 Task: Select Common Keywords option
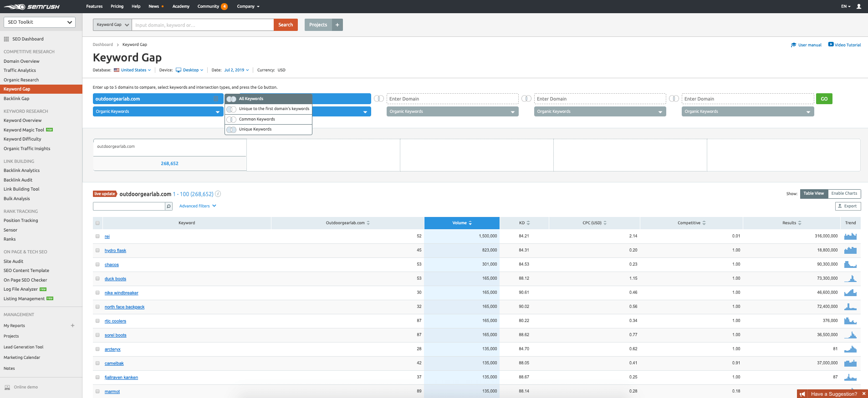pyautogui.click(x=268, y=119)
